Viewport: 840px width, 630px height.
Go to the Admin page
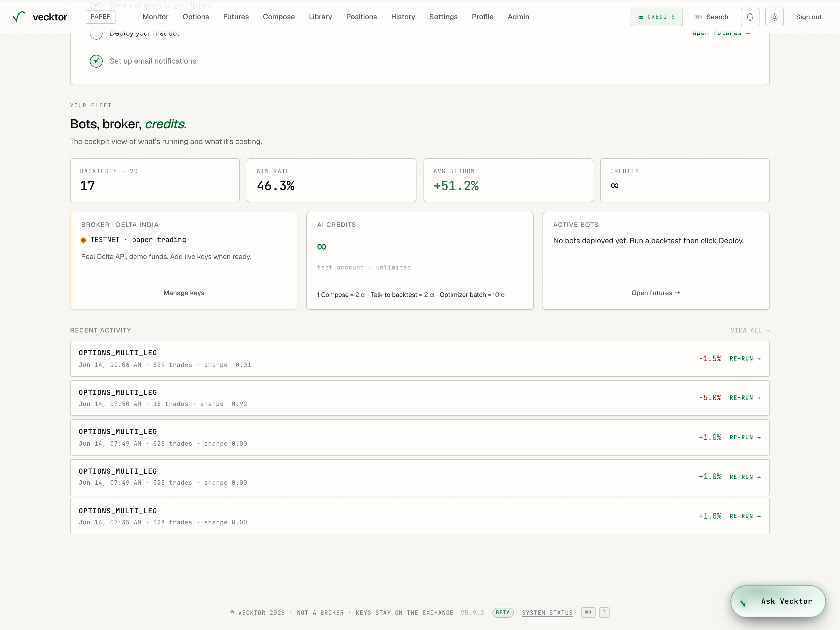(x=518, y=17)
